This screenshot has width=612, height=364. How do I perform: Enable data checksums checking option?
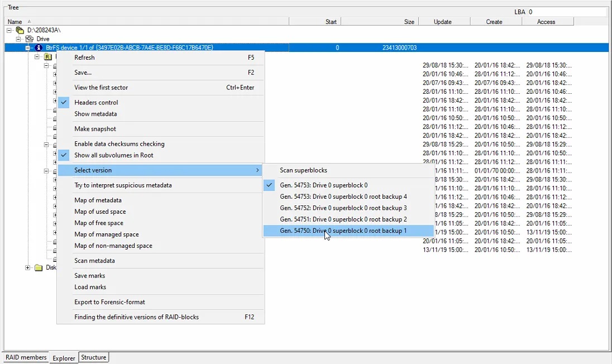pyautogui.click(x=119, y=143)
